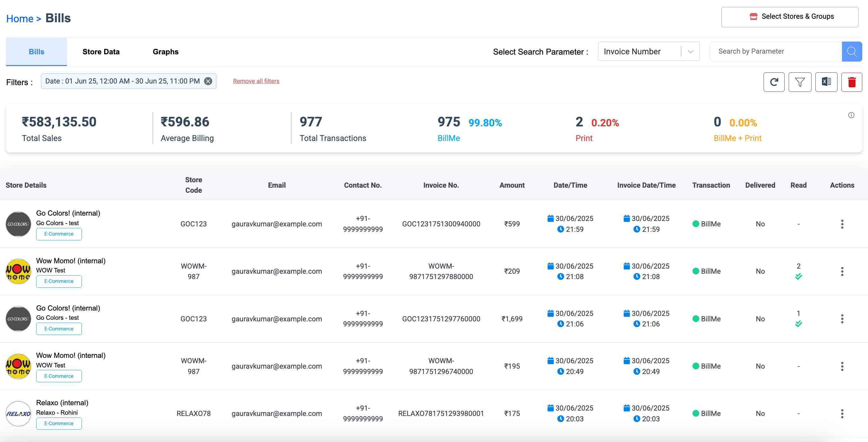Click the Go Colors store logo thumbnail
868x442 pixels.
(x=18, y=224)
